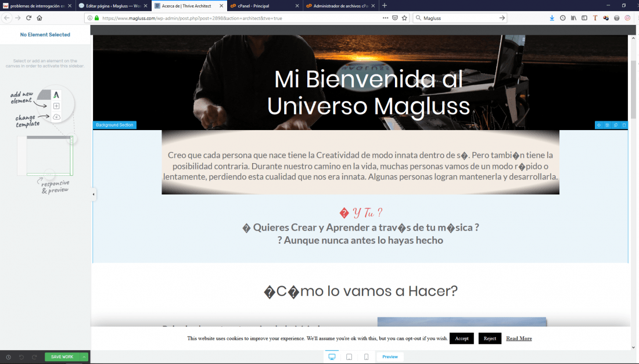This screenshot has width=639, height=364.
Task: Reload the page with refresh icon
Action: click(28, 18)
